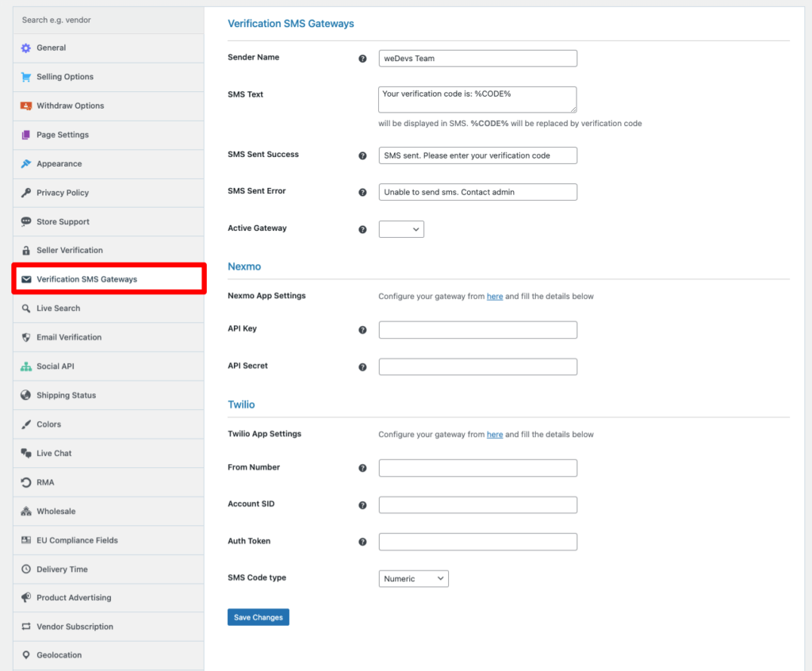This screenshot has height=671, width=812.
Task: Click the Live Search magnifier icon
Action: [x=26, y=309]
